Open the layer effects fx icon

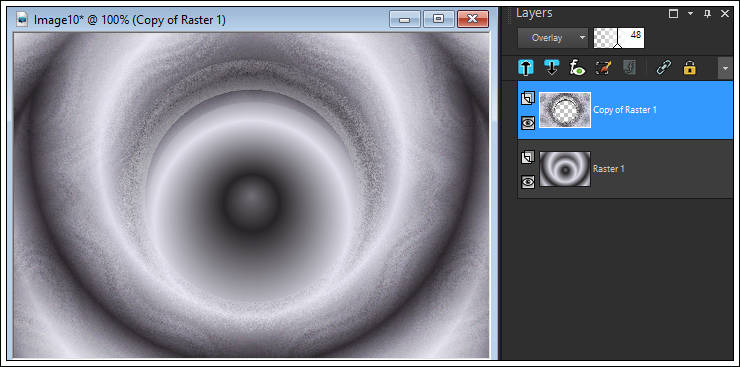click(x=577, y=68)
